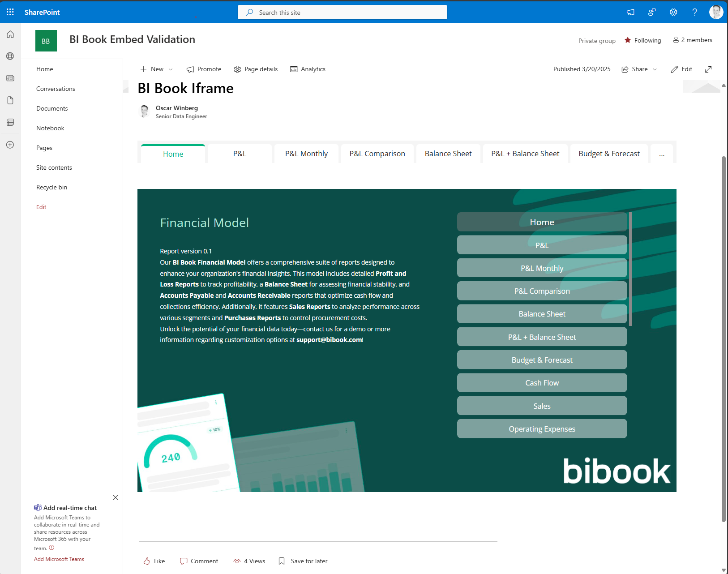Click the Budget & Forecast report button
The height and width of the screenshot is (574, 728).
pyautogui.click(x=542, y=360)
